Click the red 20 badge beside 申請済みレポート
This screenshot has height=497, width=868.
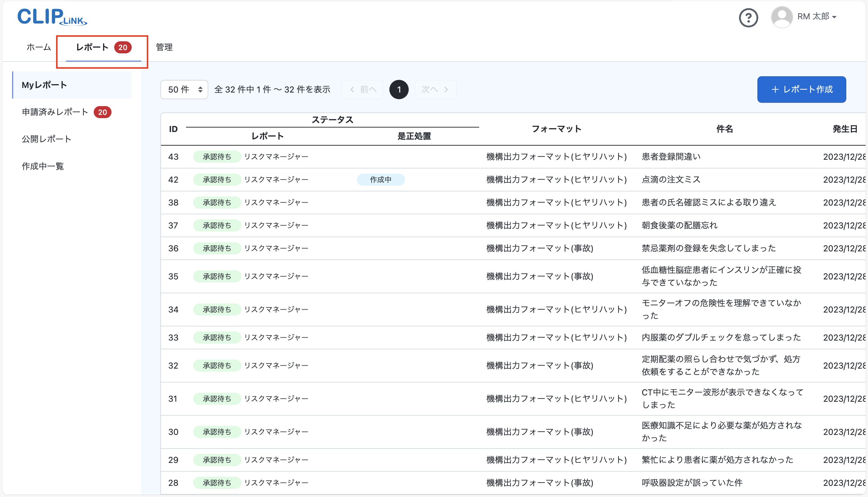[x=102, y=112]
